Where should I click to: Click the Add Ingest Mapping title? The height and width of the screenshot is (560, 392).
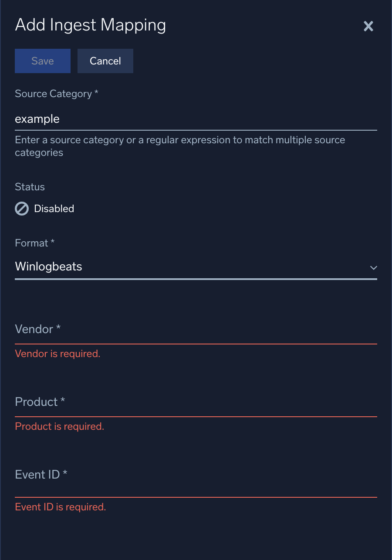click(90, 25)
